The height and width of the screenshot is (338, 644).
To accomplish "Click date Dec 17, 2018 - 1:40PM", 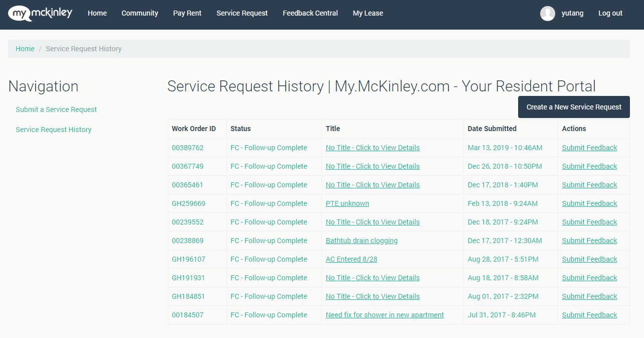I will pyautogui.click(x=503, y=185).
